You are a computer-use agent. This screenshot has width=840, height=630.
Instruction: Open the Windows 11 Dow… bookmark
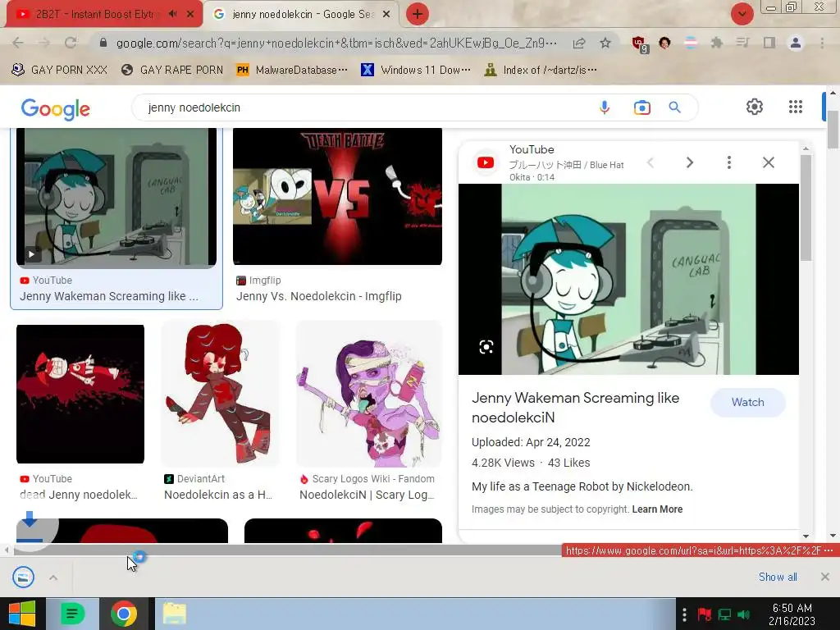(x=416, y=70)
